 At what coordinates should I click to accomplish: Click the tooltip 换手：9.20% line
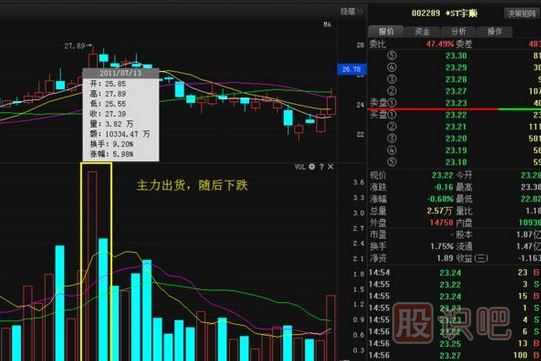(112, 144)
